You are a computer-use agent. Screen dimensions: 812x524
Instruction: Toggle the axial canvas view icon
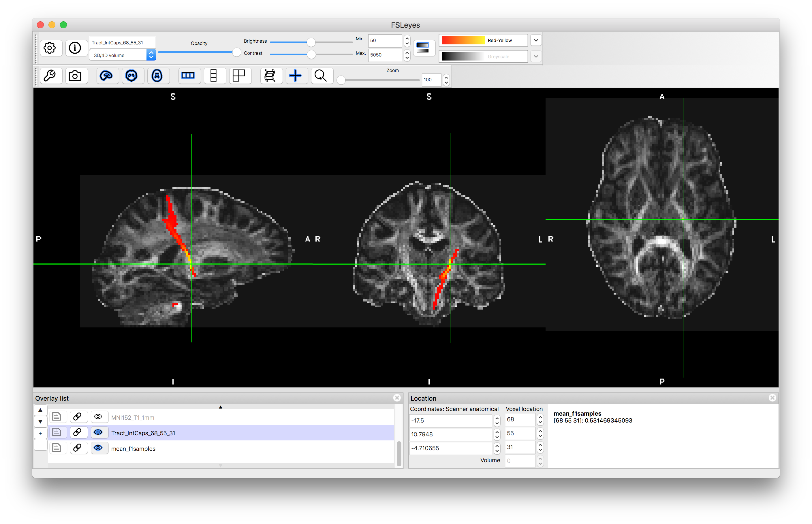157,76
